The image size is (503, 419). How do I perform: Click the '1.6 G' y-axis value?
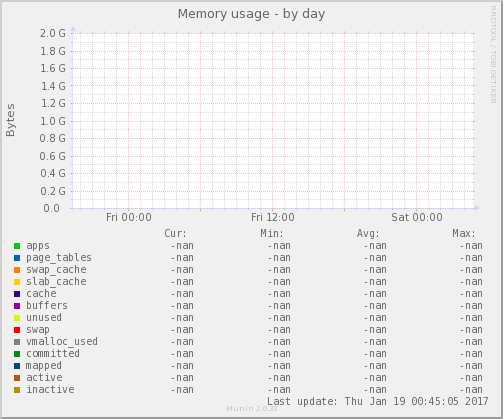53,69
